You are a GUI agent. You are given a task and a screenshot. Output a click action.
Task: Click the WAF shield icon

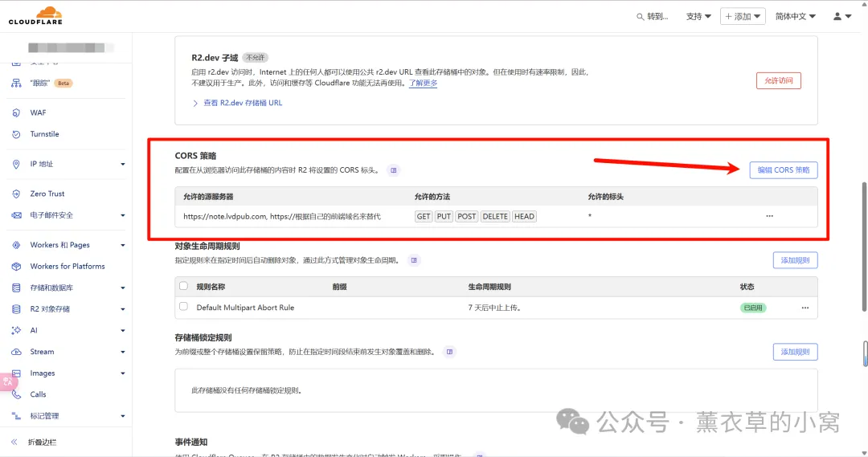click(16, 113)
